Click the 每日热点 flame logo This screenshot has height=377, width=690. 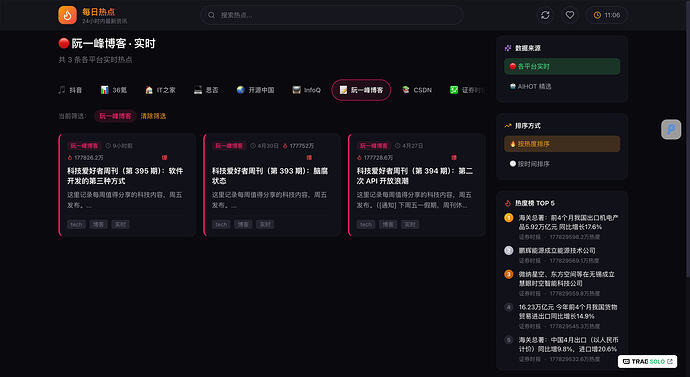pyautogui.click(x=67, y=15)
